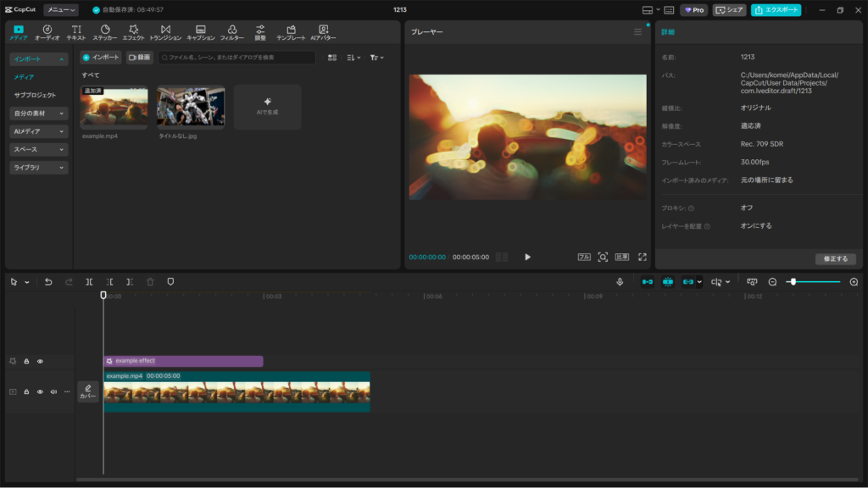
Task: Click the 修正する button in details panel
Action: click(836, 258)
